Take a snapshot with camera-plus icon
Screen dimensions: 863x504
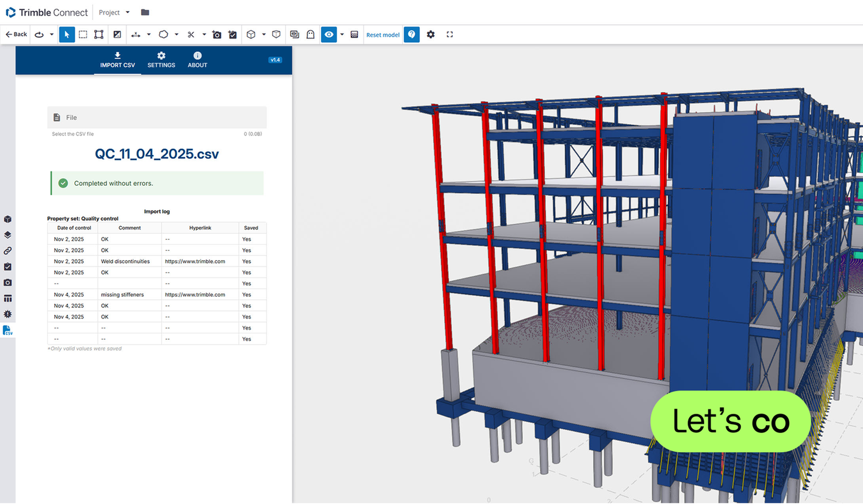217,35
